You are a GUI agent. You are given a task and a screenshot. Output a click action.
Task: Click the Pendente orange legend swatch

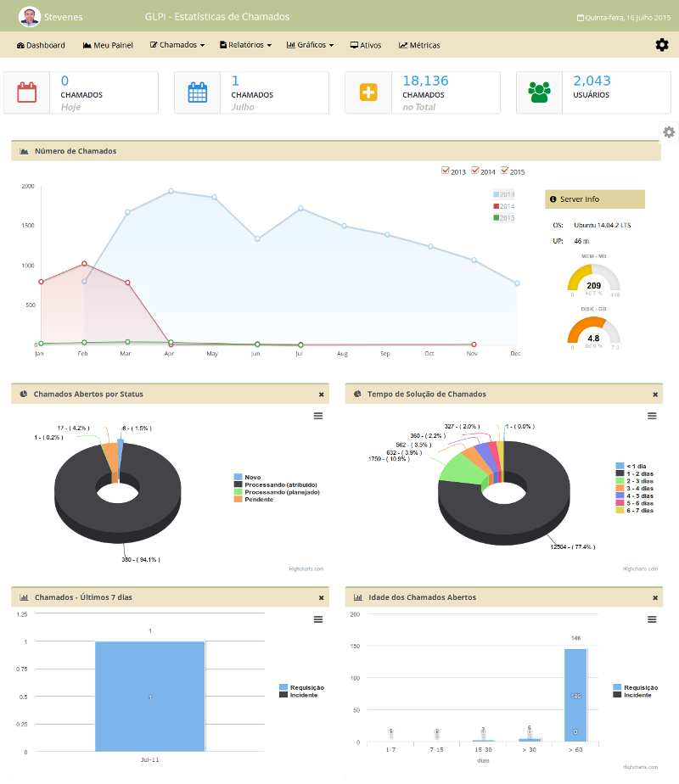238,500
